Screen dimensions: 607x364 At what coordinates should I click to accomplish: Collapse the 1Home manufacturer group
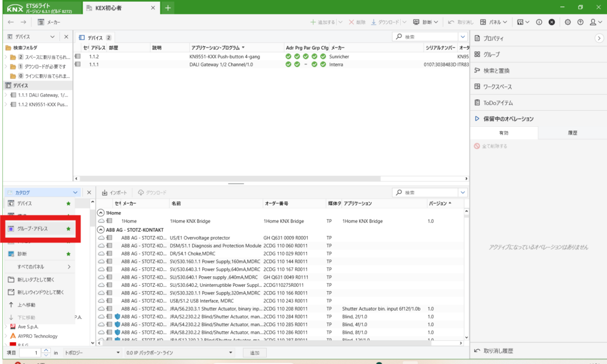coord(101,212)
